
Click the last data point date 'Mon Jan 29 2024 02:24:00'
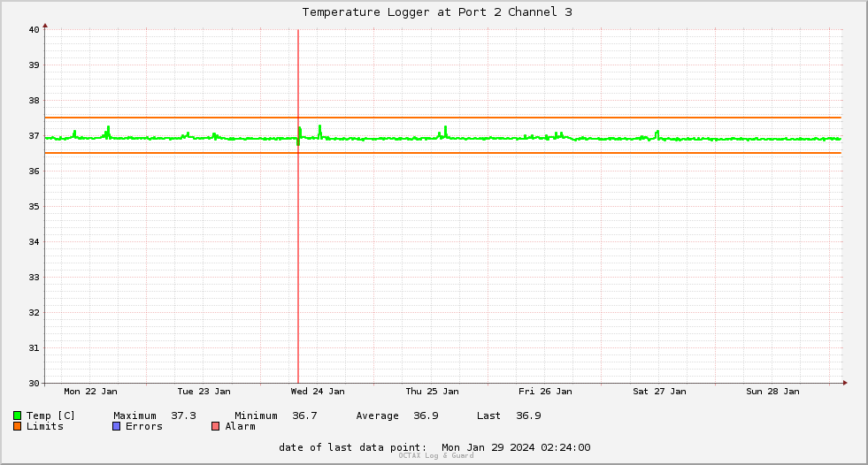[516, 447]
